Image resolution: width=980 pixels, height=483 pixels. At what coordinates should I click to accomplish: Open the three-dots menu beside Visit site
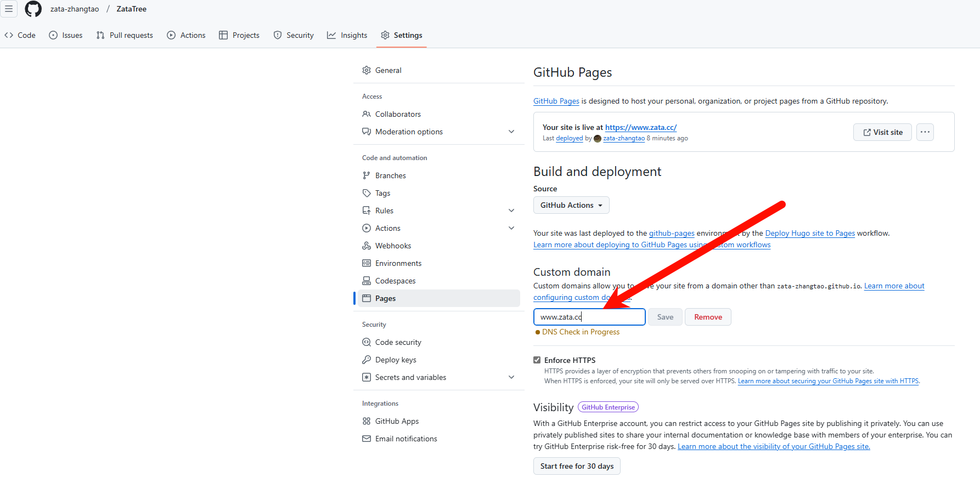tap(925, 132)
